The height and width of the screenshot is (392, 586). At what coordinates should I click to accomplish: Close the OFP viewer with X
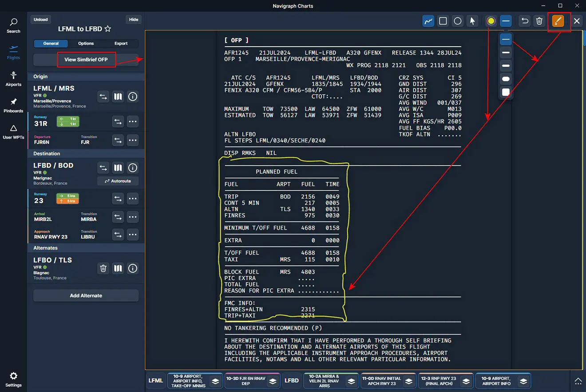577,21
